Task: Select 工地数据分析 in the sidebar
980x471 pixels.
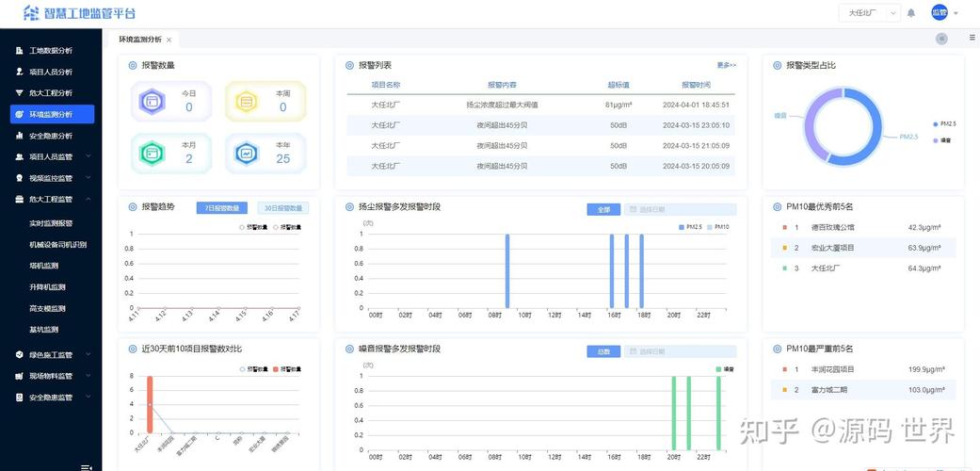Action: point(51,51)
